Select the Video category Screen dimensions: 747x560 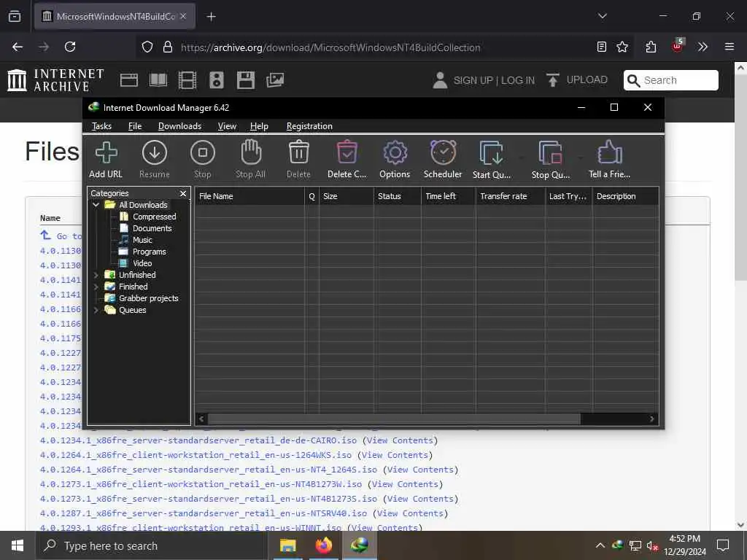point(142,263)
